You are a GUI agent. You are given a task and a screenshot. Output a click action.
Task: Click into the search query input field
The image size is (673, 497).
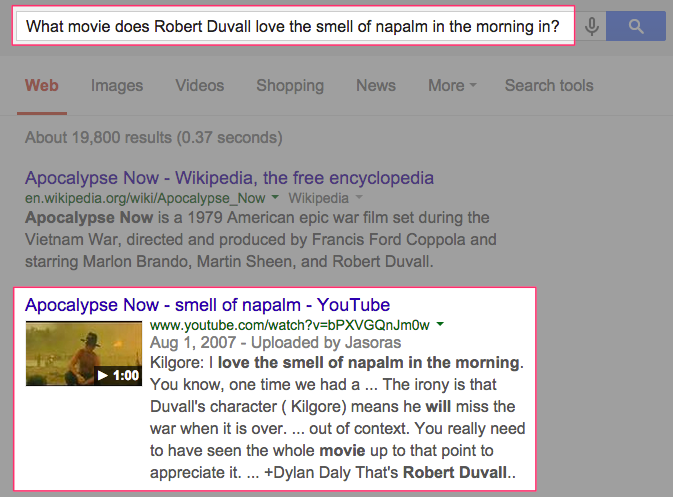pyautogui.click(x=294, y=26)
